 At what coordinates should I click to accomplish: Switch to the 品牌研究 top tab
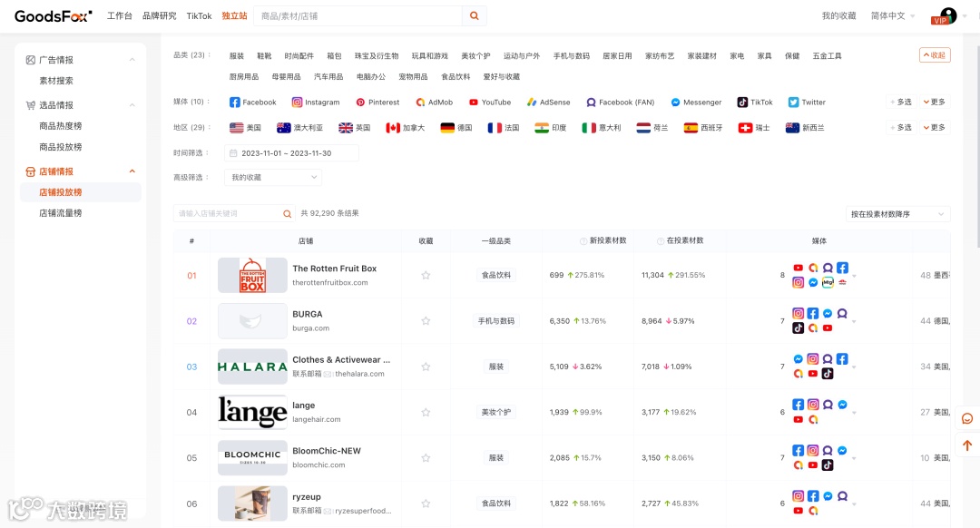coord(160,16)
